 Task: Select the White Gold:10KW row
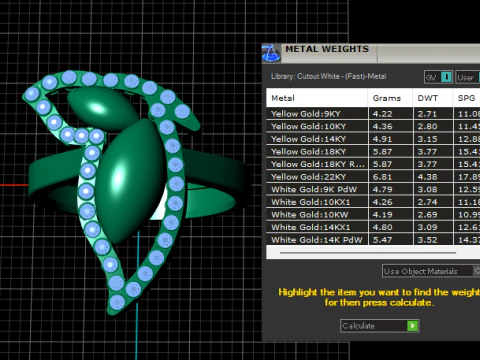point(373,215)
